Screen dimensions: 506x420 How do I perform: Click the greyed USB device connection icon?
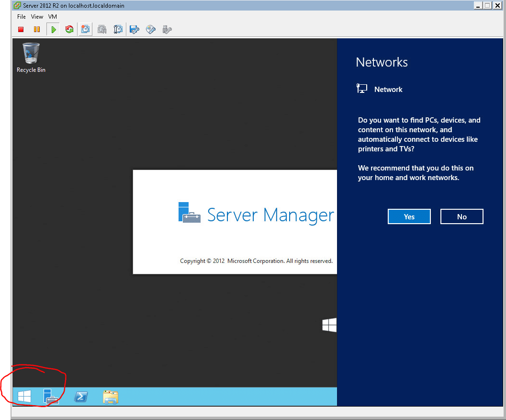pyautogui.click(x=167, y=30)
